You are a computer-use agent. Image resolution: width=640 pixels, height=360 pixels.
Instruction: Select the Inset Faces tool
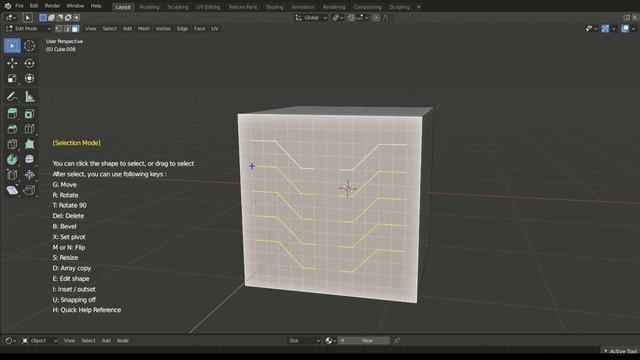tap(29, 114)
